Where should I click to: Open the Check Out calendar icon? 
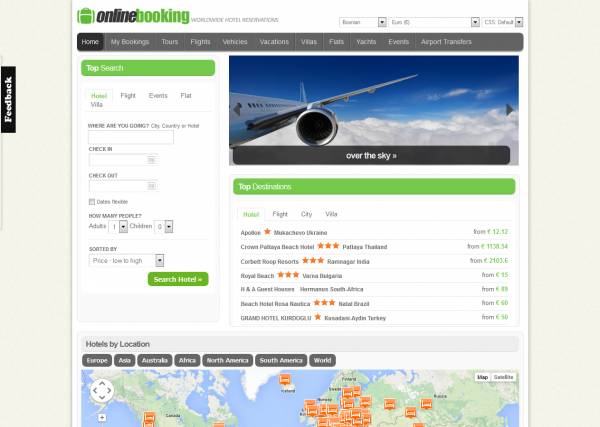pos(152,185)
